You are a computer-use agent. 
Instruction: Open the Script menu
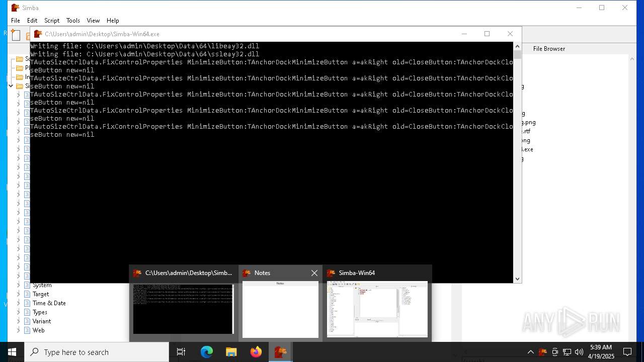(x=52, y=21)
